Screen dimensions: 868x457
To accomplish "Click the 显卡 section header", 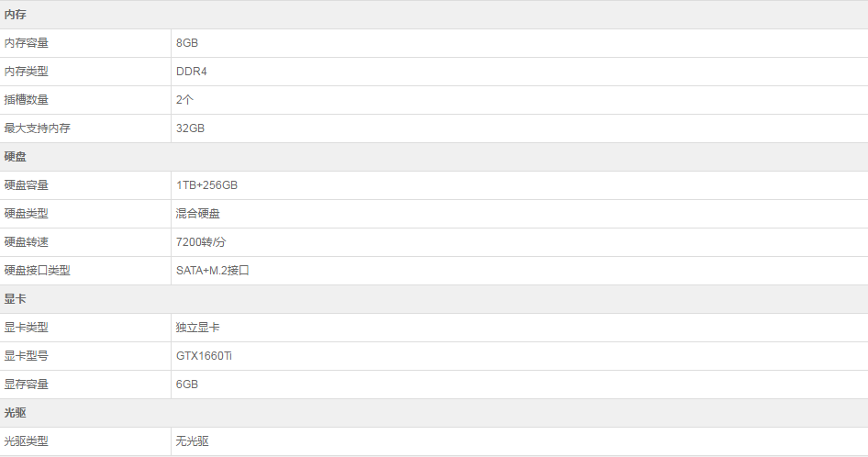I will click(15, 299).
